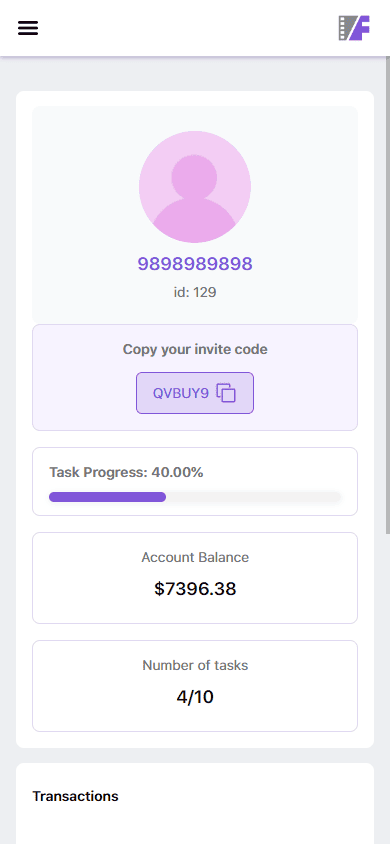Click the Task Progress purple bar

click(x=108, y=497)
